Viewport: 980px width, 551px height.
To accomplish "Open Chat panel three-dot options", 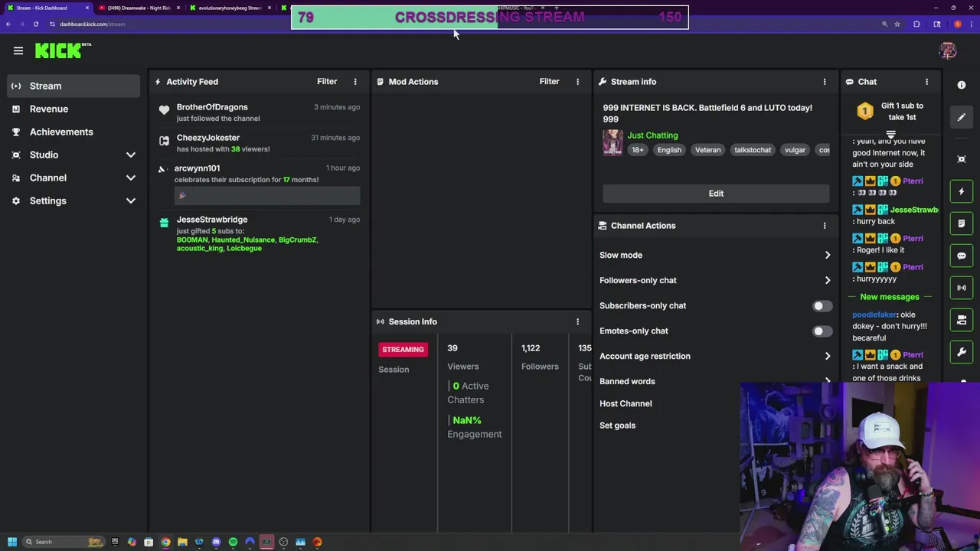I will tap(926, 81).
